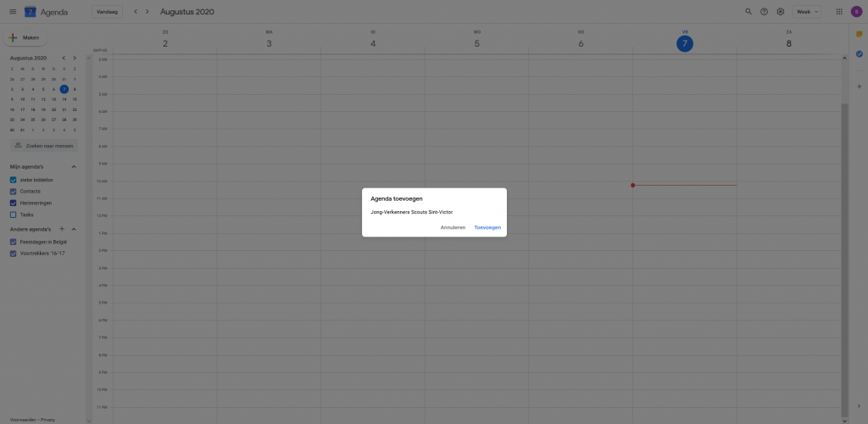868x424 pixels.
Task: Select Thursday 6 column header
Action: pos(581,40)
